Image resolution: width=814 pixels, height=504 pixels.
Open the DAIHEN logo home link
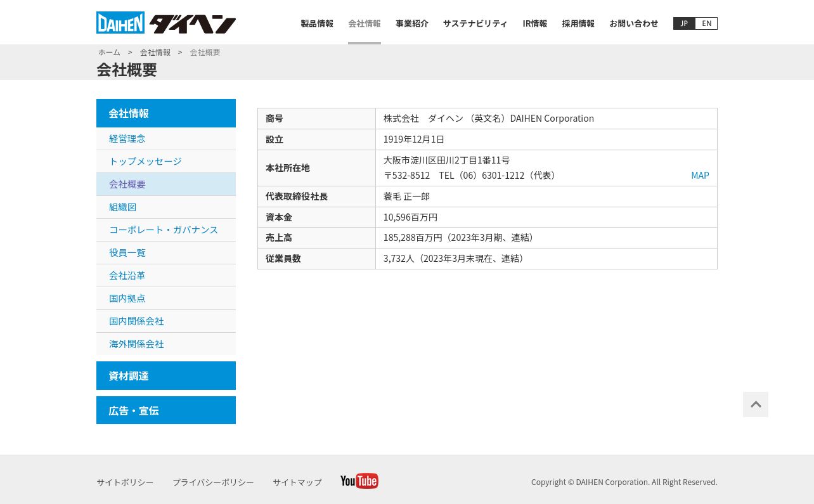(x=166, y=23)
